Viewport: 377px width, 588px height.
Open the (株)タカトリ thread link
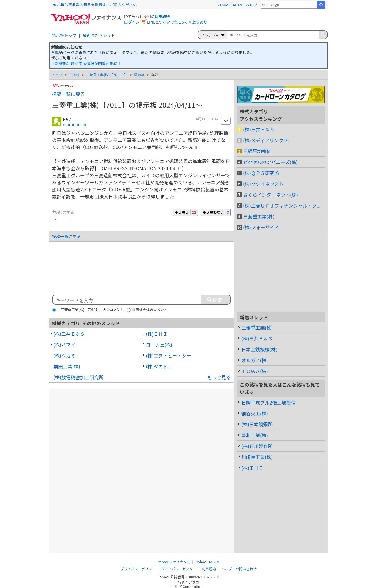click(x=159, y=367)
